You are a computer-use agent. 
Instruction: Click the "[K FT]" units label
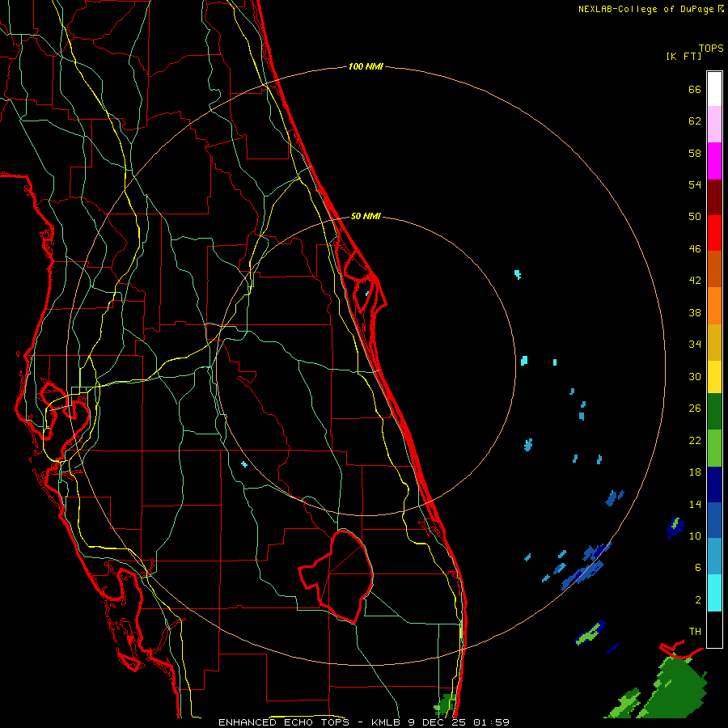tap(684, 56)
